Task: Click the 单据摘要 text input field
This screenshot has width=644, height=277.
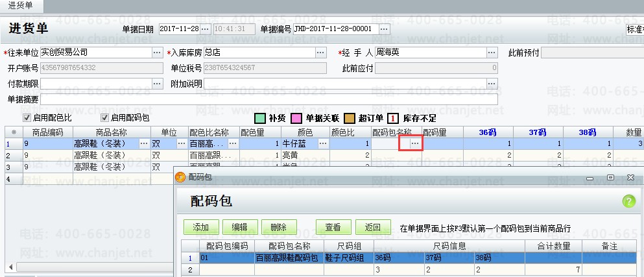Action: coord(268,99)
